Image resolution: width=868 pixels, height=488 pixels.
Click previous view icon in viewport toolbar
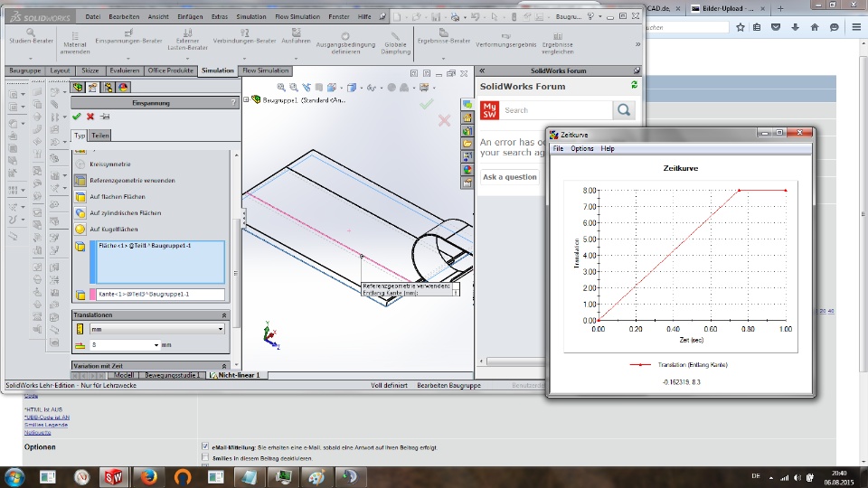click(307, 88)
